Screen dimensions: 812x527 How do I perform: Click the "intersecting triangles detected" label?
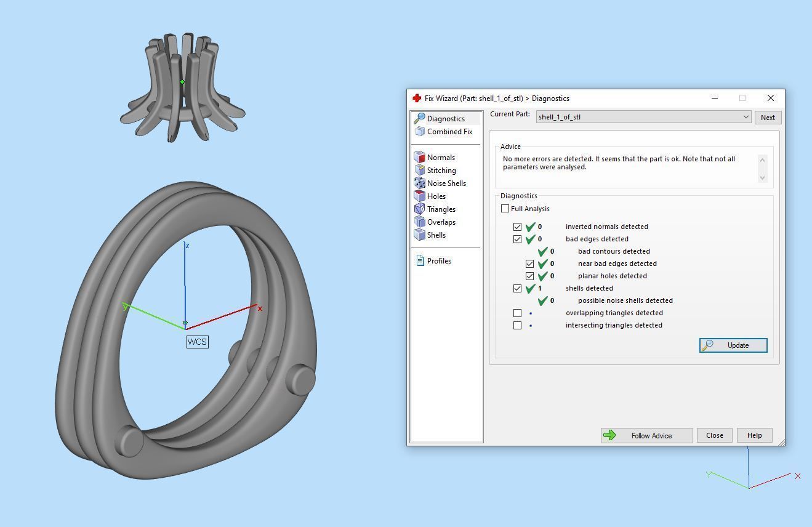(x=614, y=325)
